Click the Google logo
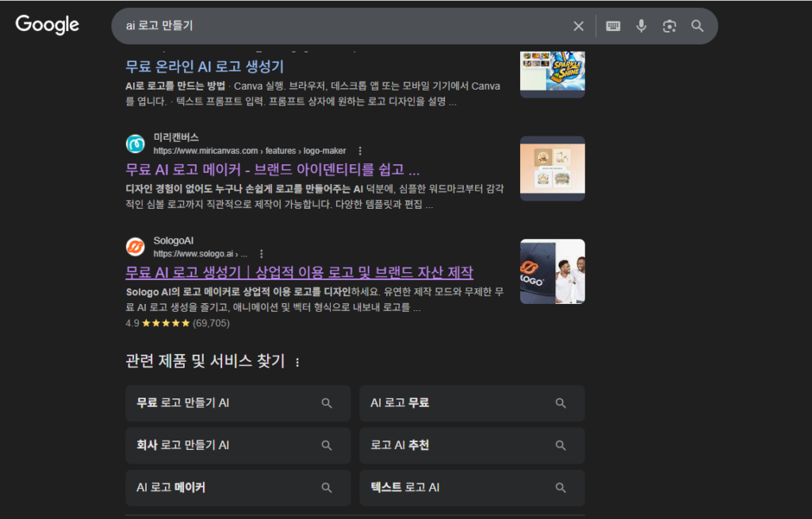 (47, 25)
